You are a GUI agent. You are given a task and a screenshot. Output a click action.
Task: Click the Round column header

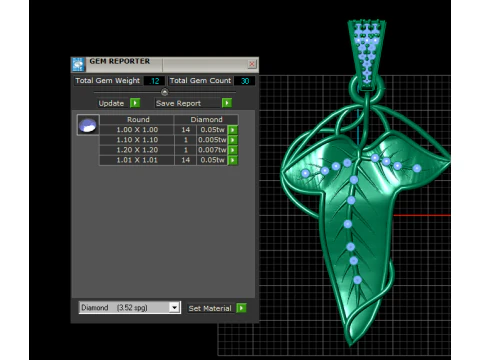click(x=137, y=120)
